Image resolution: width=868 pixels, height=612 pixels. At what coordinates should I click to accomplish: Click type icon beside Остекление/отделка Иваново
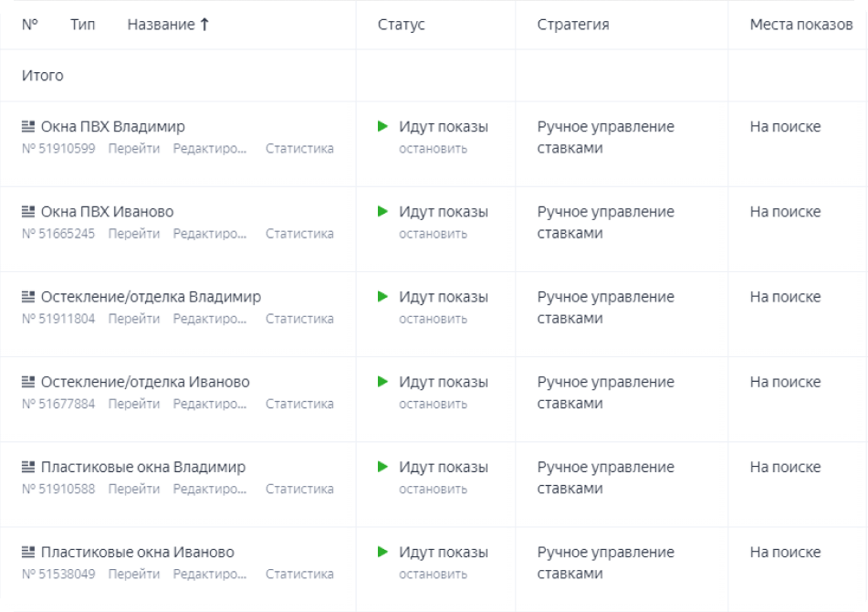pyautogui.click(x=28, y=382)
